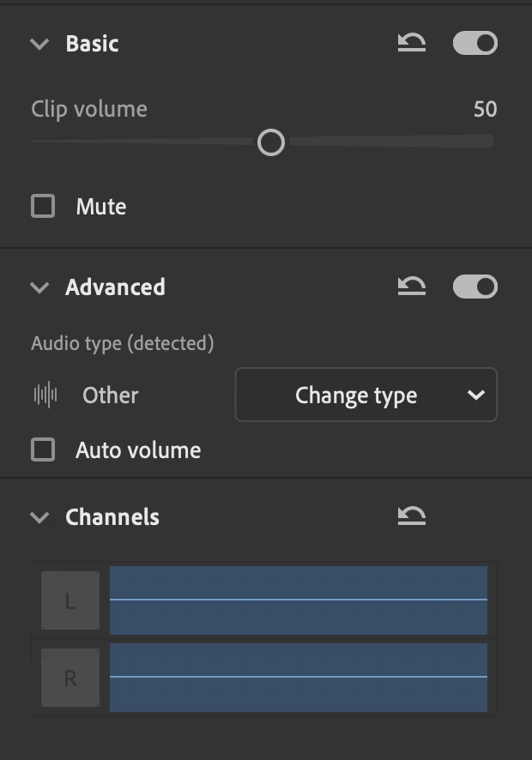Reset the Channels section settings
532x760 pixels.
tap(412, 516)
